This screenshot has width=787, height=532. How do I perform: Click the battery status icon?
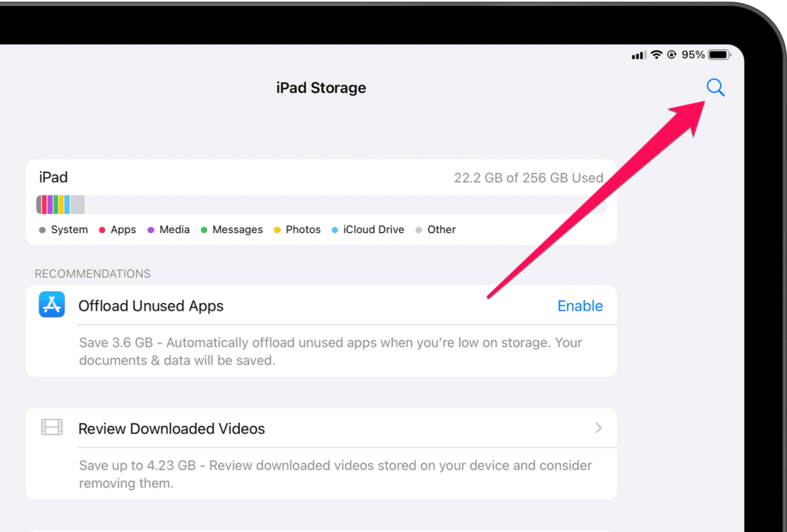click(x=719, y=55)
